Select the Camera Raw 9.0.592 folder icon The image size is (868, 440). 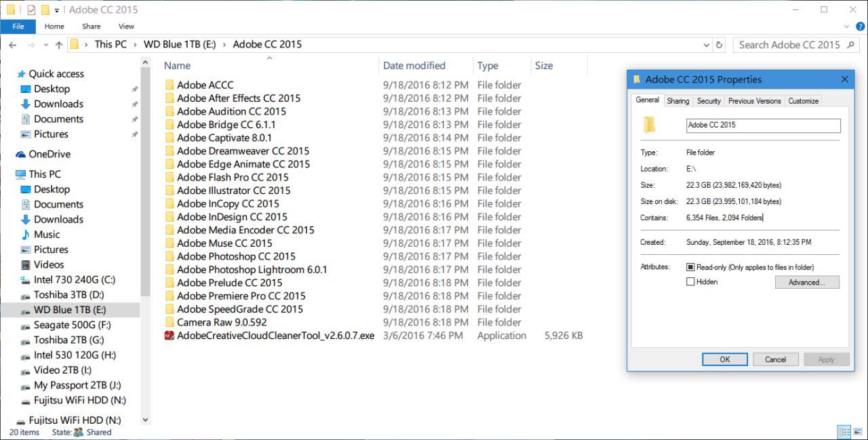pos(170,323)
